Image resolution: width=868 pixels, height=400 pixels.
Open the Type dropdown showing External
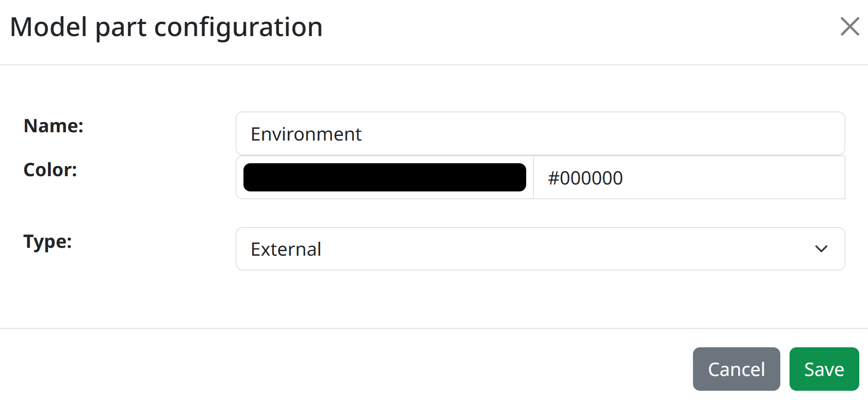pyautogui.click(x=540, y=249)
